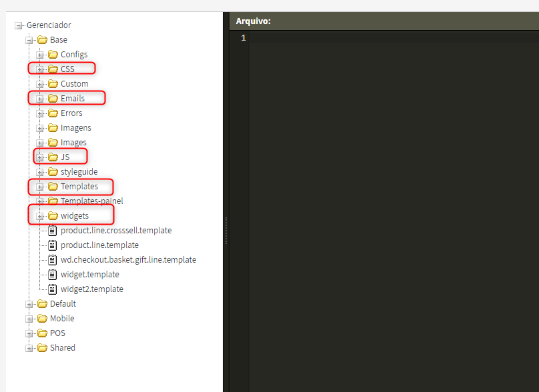Expand the Errors folder plus sign
Screen dimensions: 539x392
coord(40,114)
